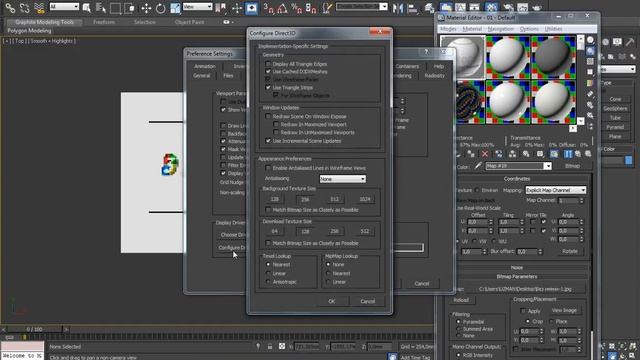Click red X Reset Map icon
640x360 pixels.
485,154
